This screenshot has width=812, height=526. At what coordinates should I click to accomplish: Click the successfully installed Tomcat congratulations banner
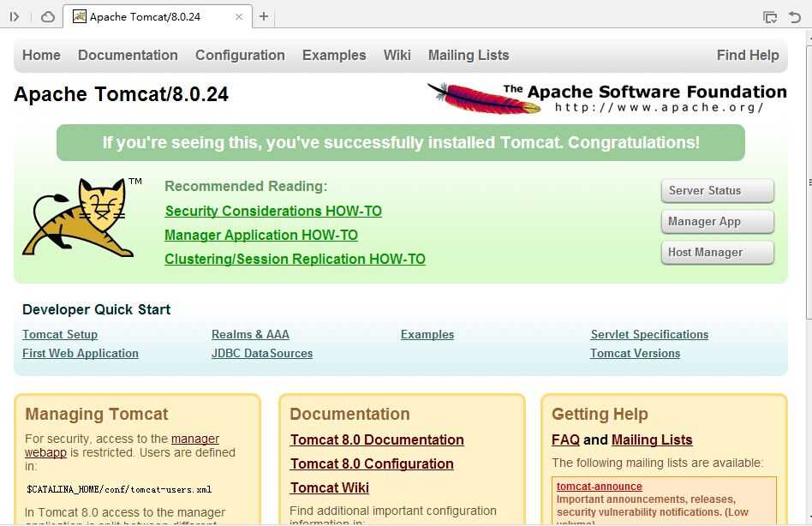[x=401, y=142]
